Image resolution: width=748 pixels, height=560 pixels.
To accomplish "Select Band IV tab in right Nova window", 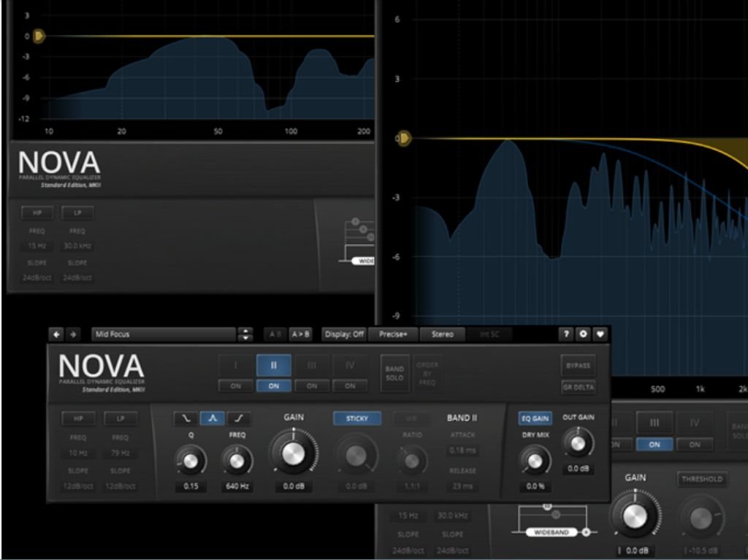I will pos(695,423).
